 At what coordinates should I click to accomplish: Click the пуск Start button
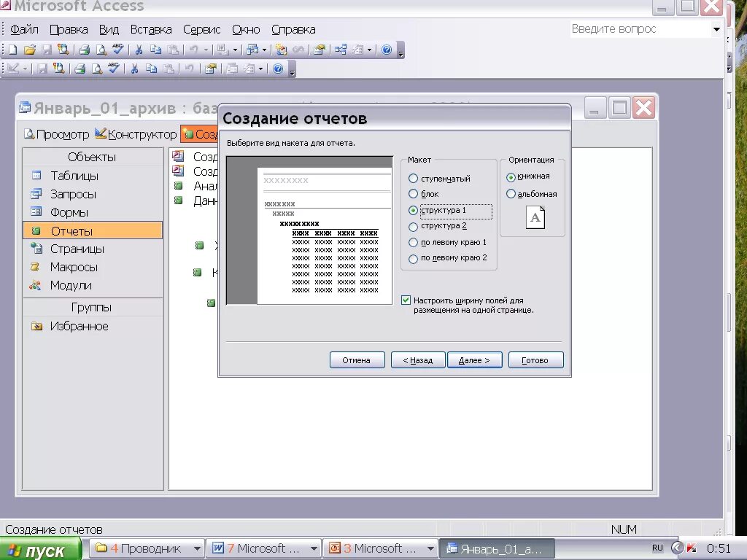click(40, 550)
